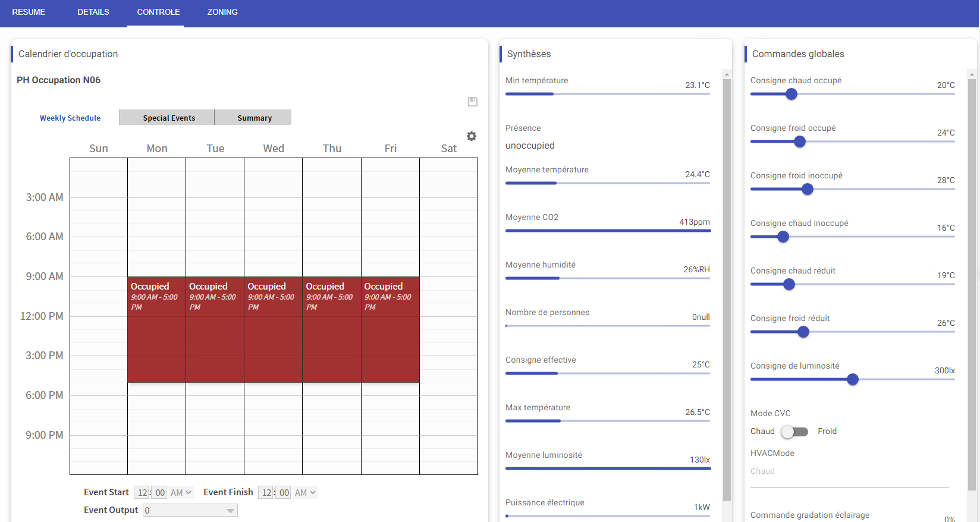Click scroll-up arrow in Commandes globales panel
This screenshot has width=980, height=522.
click(972, 74)
